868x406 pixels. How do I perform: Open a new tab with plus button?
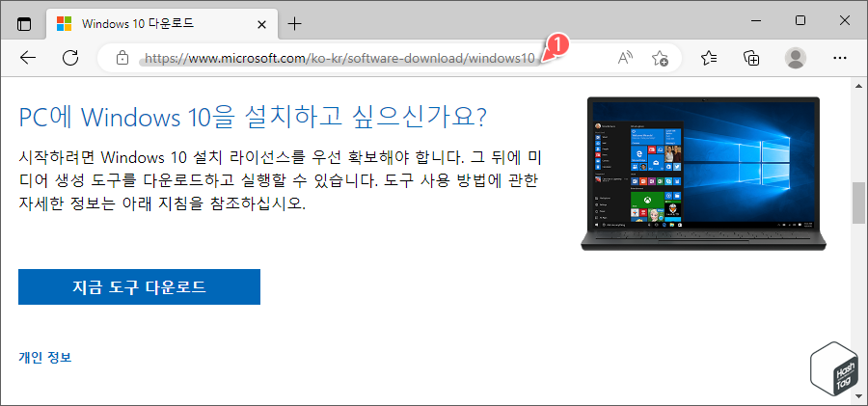click(295, 24)
